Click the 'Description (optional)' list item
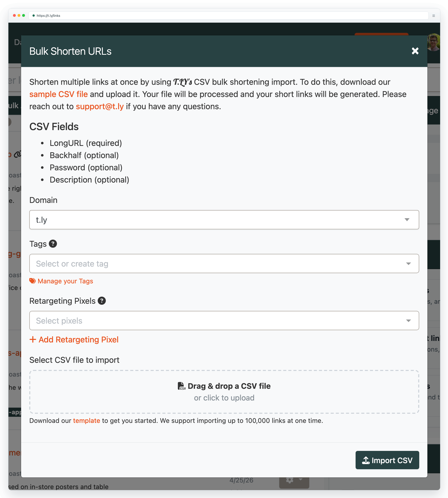This screenshot has height=498, width=448. (89, 180)
